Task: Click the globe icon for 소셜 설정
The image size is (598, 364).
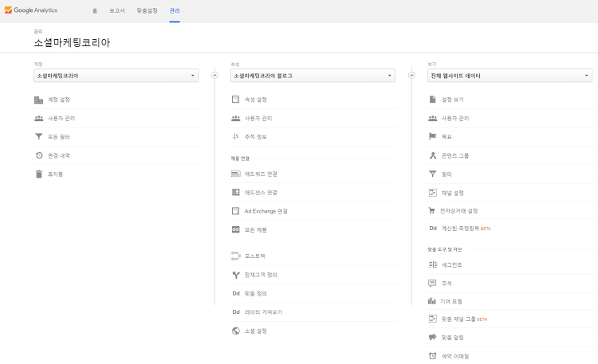Action: [x=236, y=331]
